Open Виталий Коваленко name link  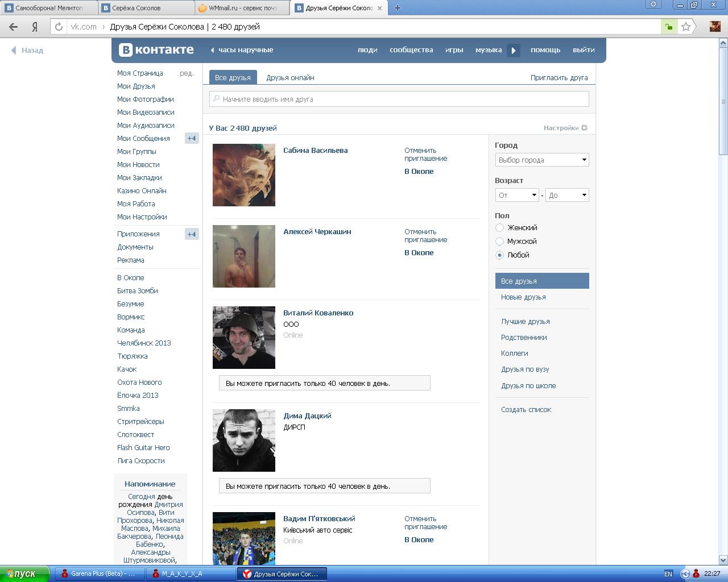[318, 313]
